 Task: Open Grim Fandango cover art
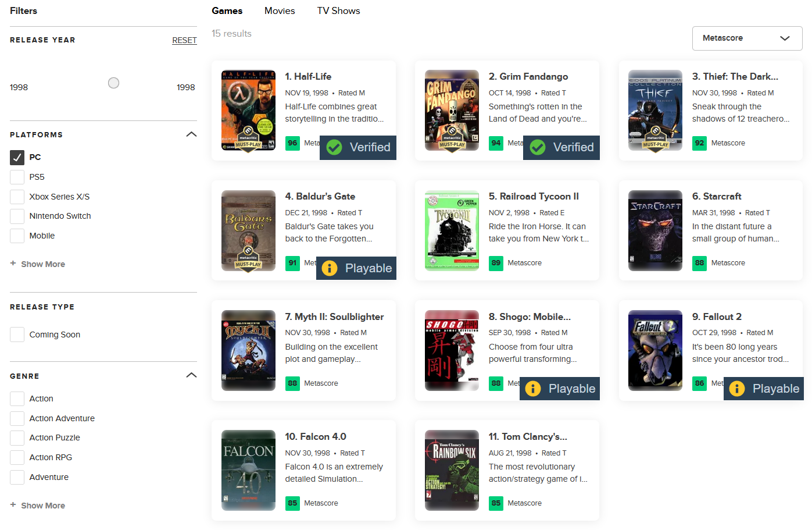click(452, 111)
